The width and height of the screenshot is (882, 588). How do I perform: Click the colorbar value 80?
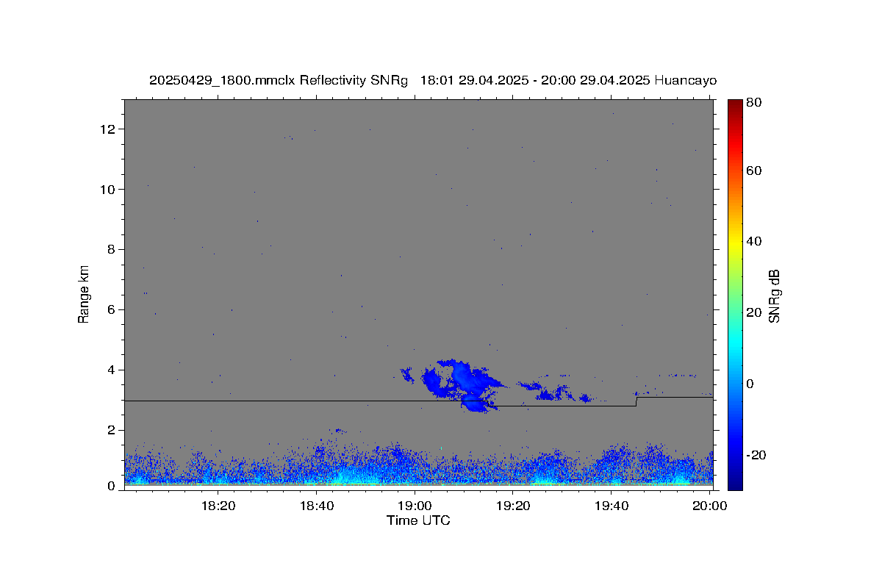(754, 103)
